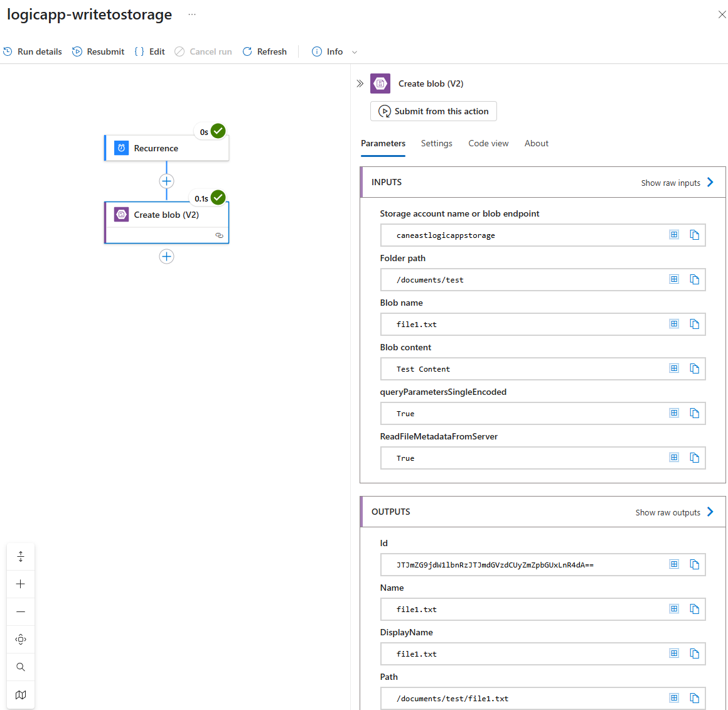The height and width of the screenshot is (710, 728).
Task: Select the About tab
Action: [536, 143]
